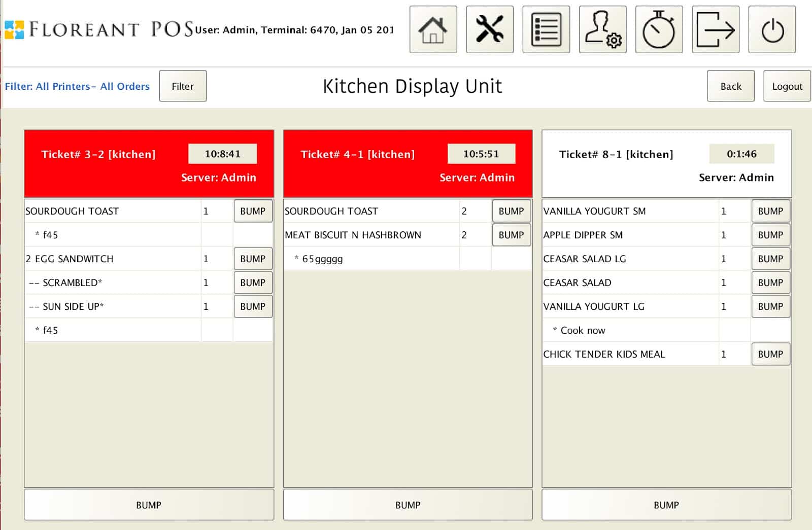Bump SOURDOUGH TOAST on Ticket# 3-2
This screenshot has width=812, height=530.
pyautogui.click(x=253, y=211)
